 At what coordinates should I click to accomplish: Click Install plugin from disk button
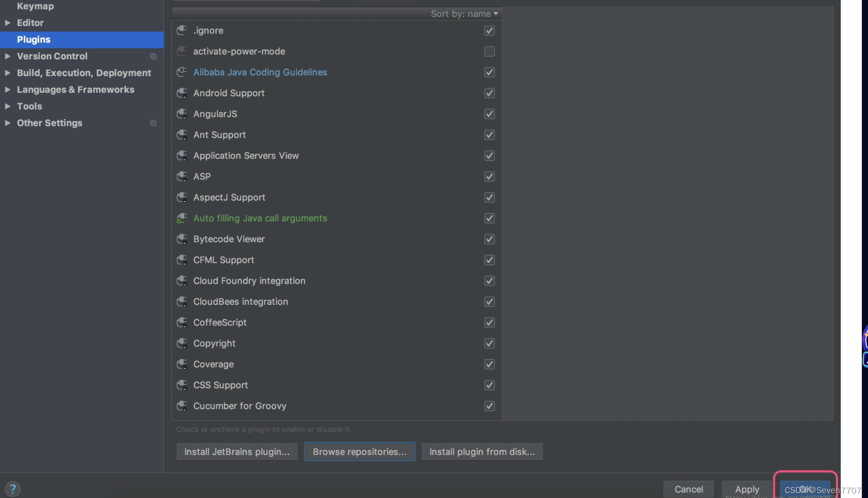coord(482,452)
